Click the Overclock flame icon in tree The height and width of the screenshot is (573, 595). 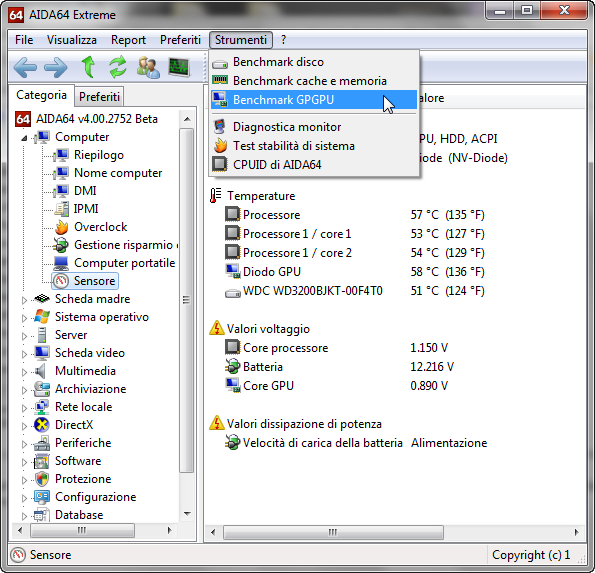61,227
